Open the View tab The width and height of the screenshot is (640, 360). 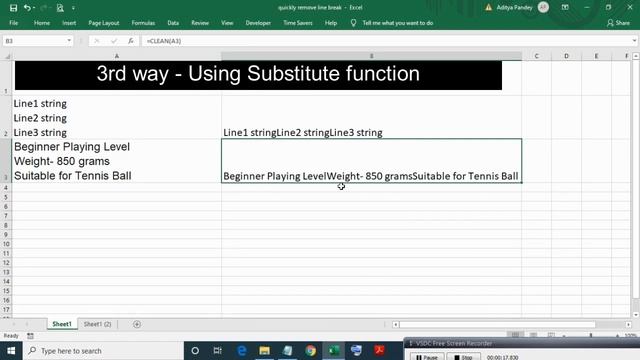coord(227,23)
